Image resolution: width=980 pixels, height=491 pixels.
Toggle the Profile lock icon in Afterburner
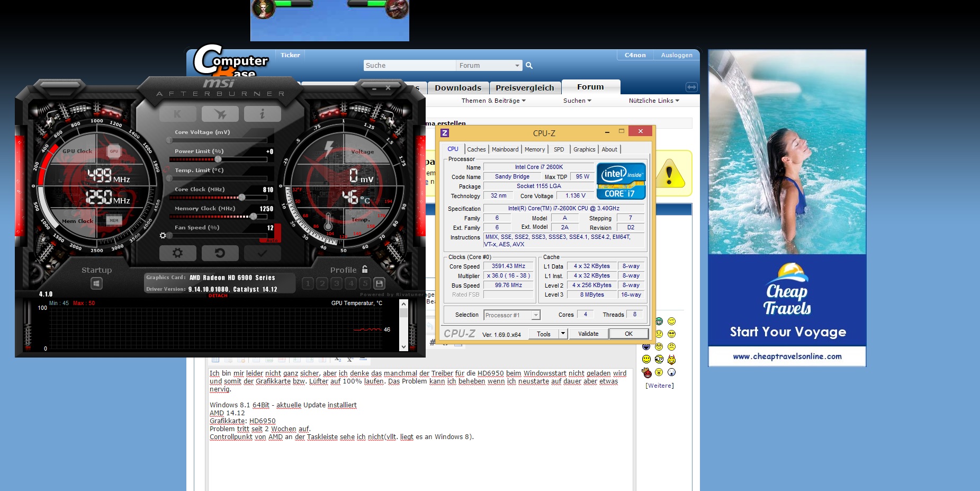pos(365,270)
